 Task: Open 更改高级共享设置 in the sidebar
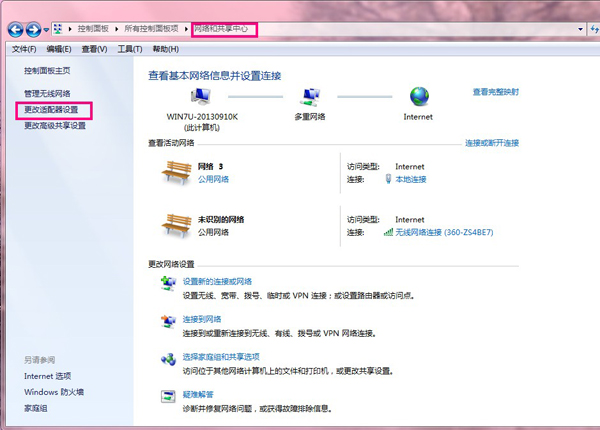point(54,126)
